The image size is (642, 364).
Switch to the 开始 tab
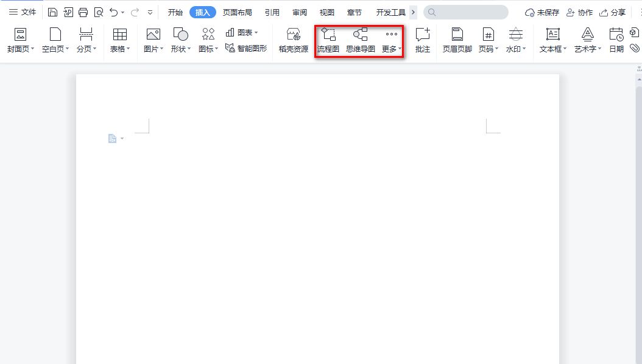point(175,12)
